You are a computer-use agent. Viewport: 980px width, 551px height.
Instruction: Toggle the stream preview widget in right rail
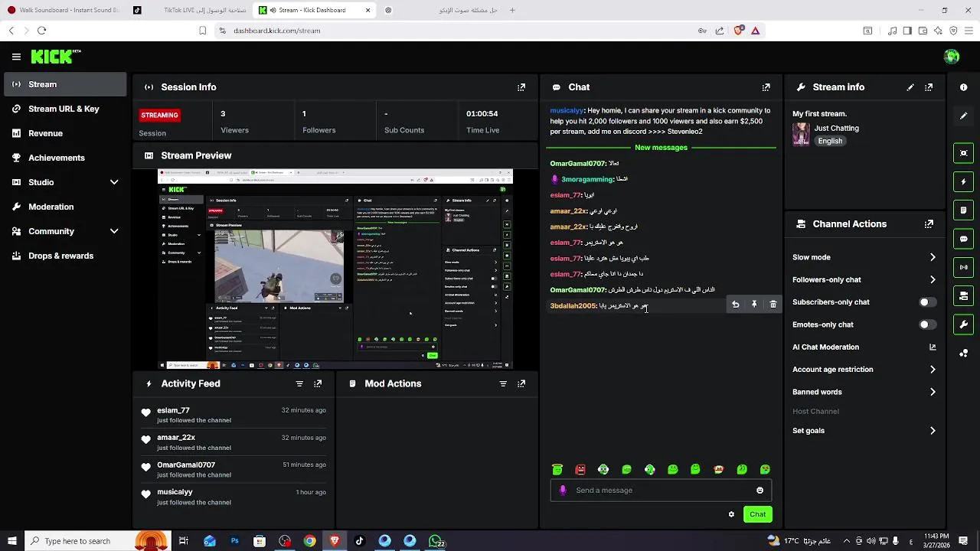(x=964, y=153)
